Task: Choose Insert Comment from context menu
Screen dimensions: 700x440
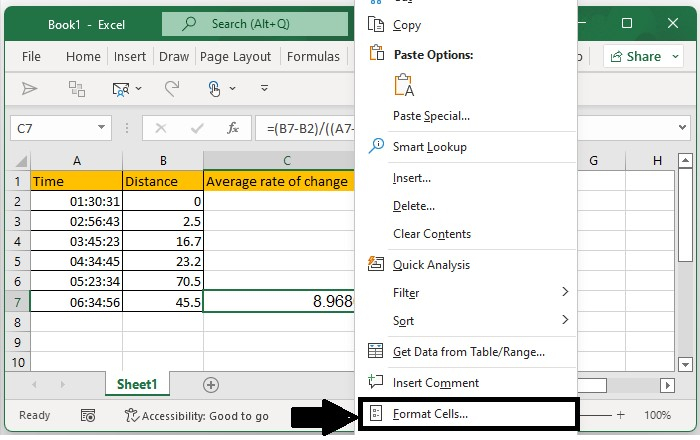Action: point(466,382)
